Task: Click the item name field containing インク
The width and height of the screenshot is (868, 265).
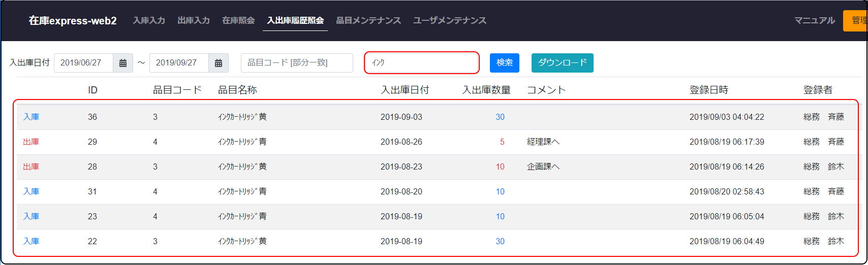Action: pos(421,63)
